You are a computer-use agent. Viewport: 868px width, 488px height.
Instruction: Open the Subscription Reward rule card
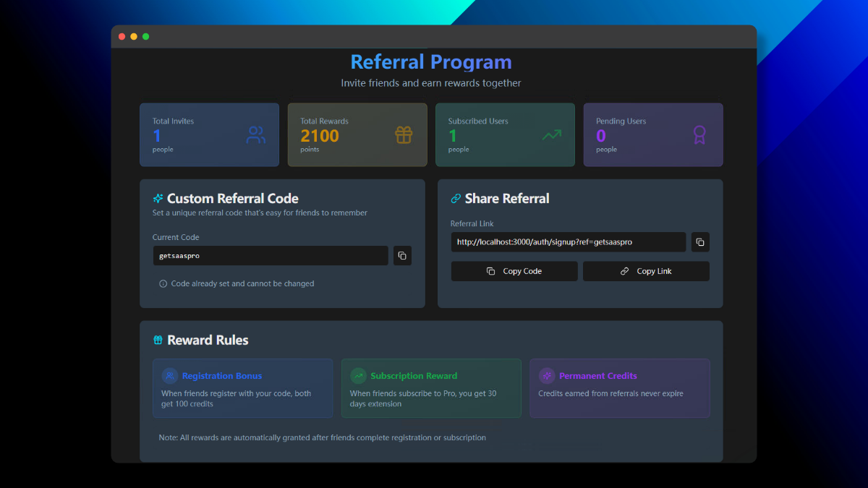coord(431,388)
